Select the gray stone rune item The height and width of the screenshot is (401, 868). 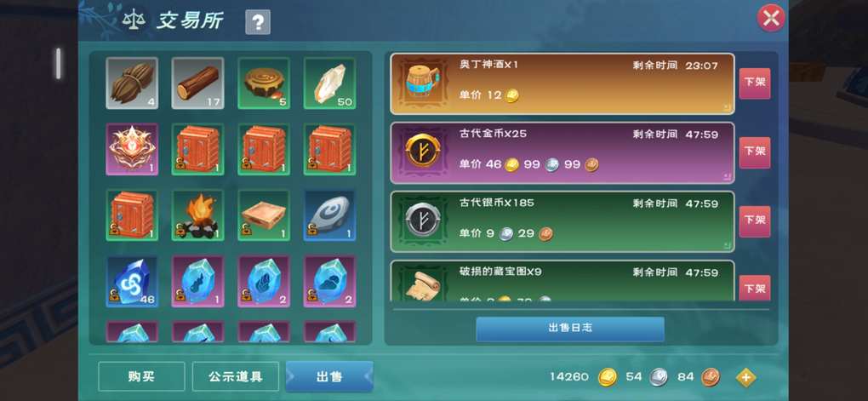330,215
